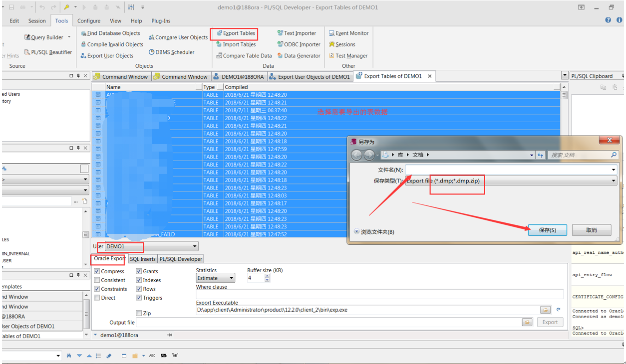The height and width of the screenshot is (364, 626).
Task: Expand the demo1@188ora connection dropdown
Action: 95,335
